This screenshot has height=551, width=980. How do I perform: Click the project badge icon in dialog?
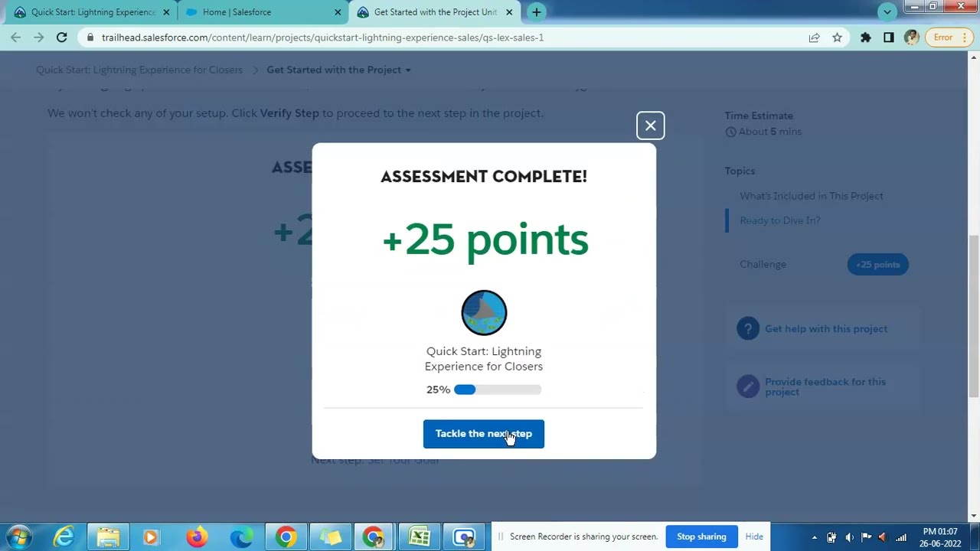[x=484, y=313]
